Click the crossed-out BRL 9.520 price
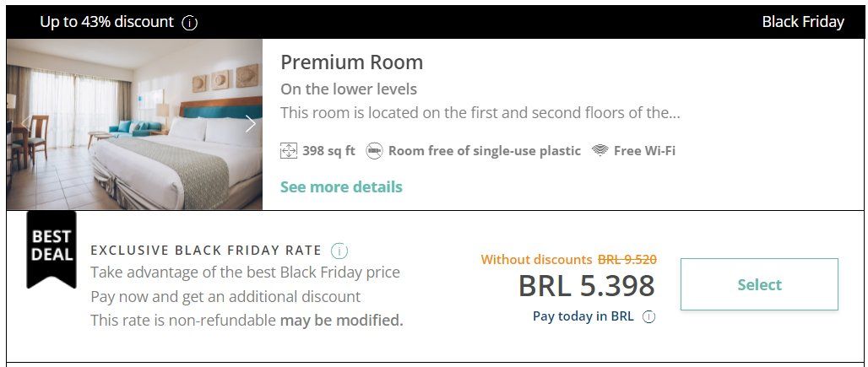Viewport: 868px width, 367px height. pos(627,260)
